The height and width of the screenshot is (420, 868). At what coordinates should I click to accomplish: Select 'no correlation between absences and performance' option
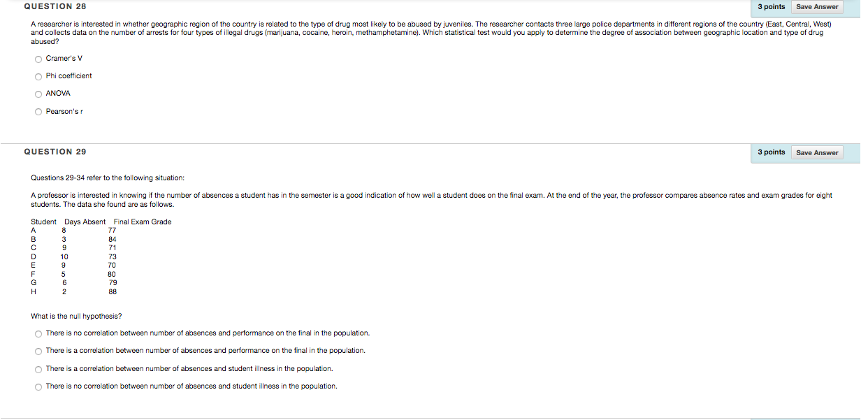(x=38, y=333)
